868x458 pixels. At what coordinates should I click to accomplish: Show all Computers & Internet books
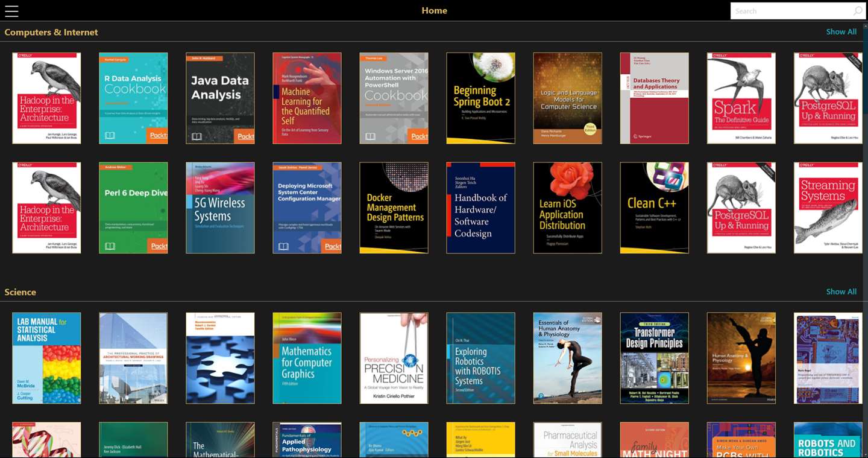point(841,32)
